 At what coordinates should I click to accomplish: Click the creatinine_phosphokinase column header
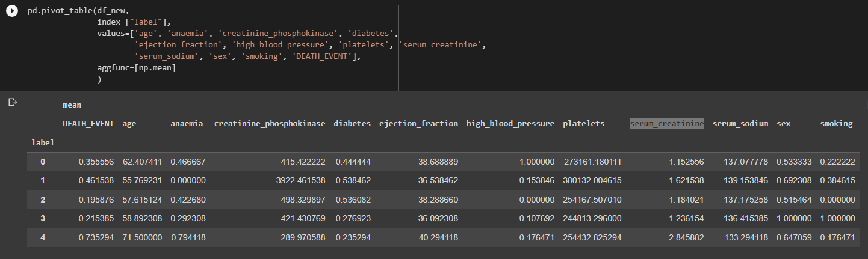(270, 124)
